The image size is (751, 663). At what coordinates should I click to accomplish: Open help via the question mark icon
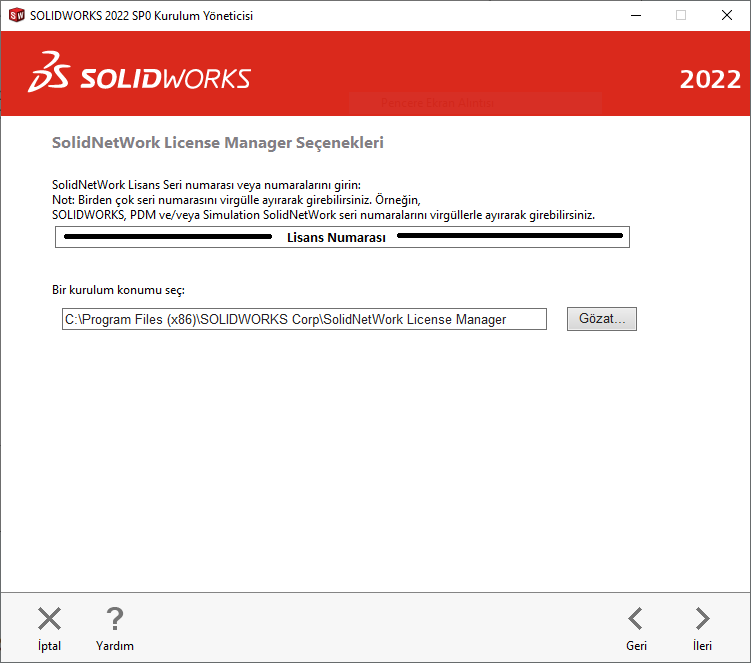115,619
